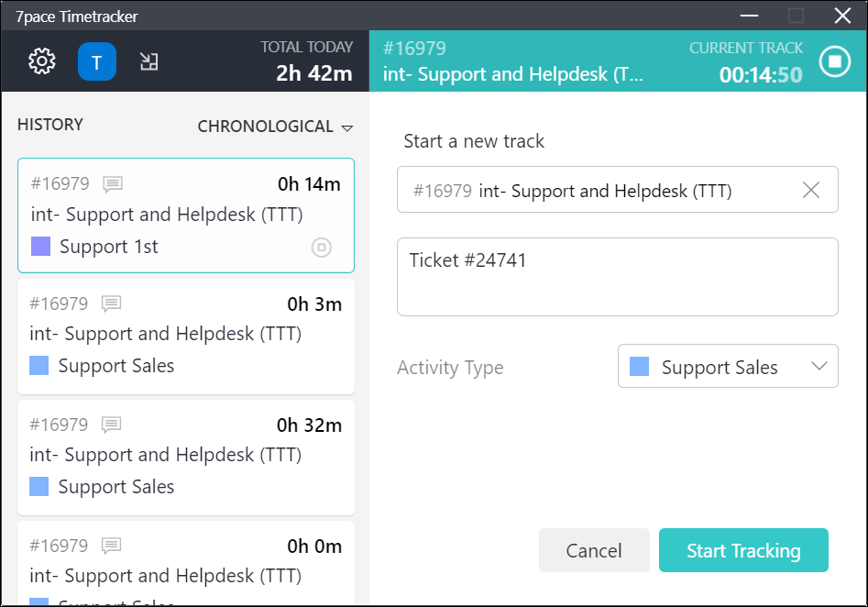Viewport: 868px width, 607px height.
Task: Clear the selected work item #16979
Action: 811,190
